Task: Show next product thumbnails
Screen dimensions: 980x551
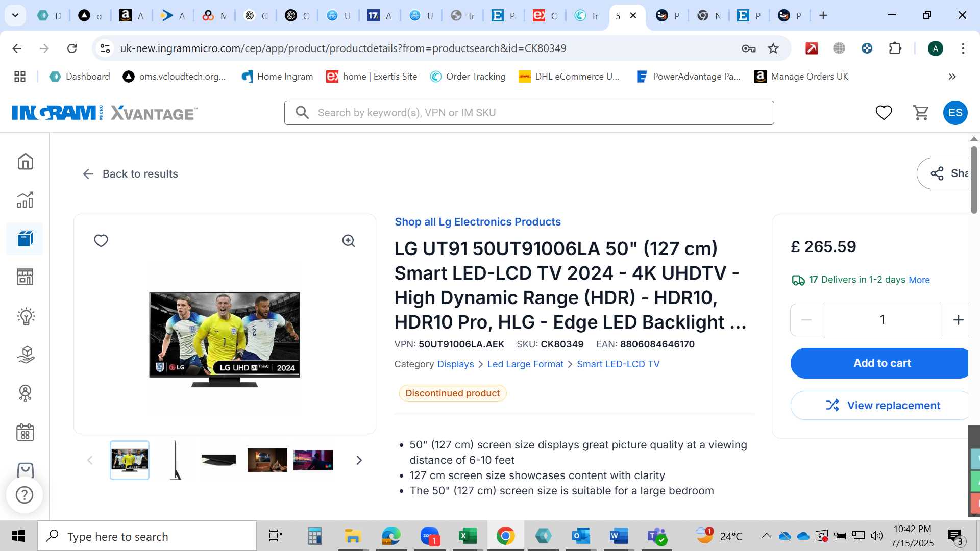Action: point(359,460)
